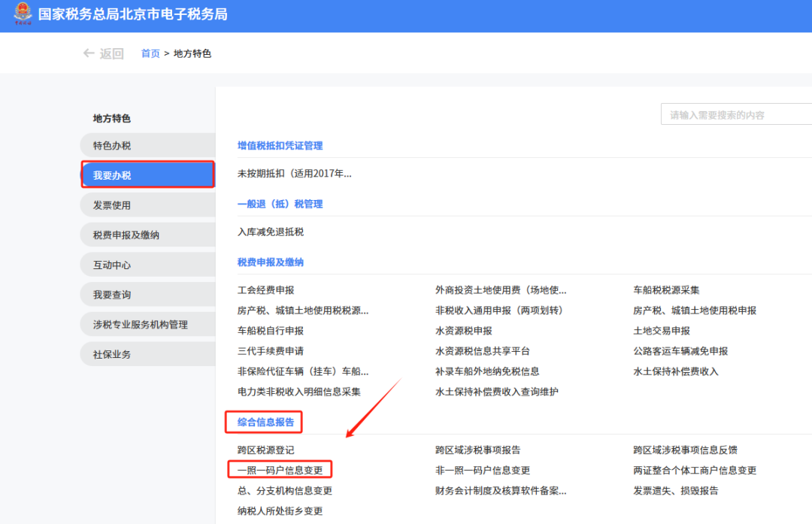The image size is (812, 524).
Task: Open 涉税专业服务机构管理 in the sidebar
Action: [x=147, y=323]
